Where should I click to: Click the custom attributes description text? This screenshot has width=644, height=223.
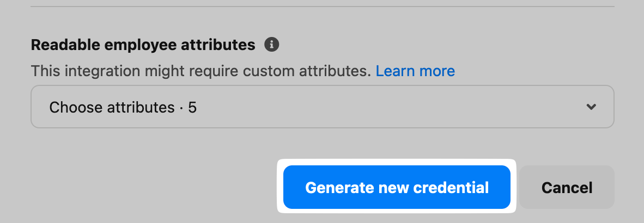click(x=201, y=71)
